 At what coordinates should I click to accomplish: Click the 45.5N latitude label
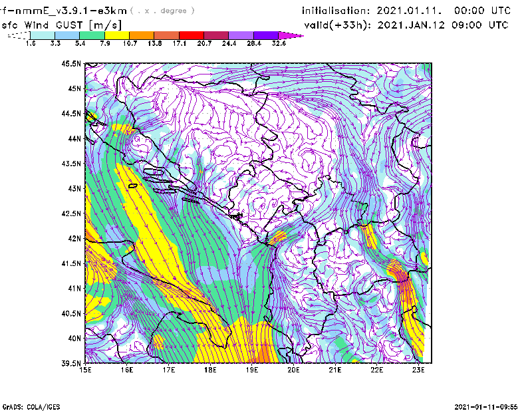click(x=71, y=63)
